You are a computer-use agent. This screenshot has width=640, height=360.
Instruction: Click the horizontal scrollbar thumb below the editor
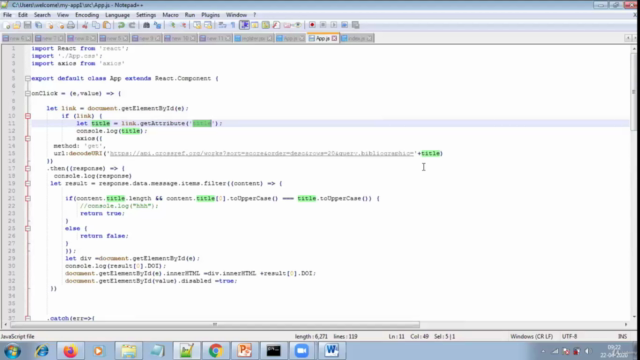click(215, 324)
